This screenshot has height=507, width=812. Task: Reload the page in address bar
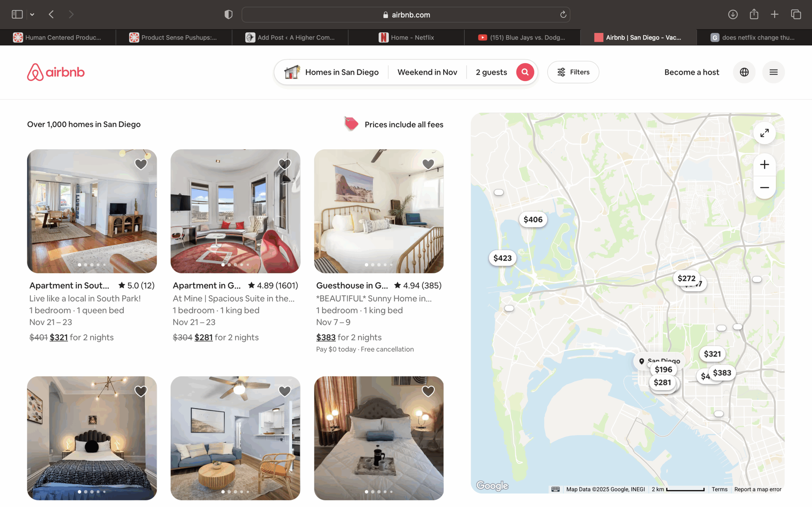[x=563, y=15]
